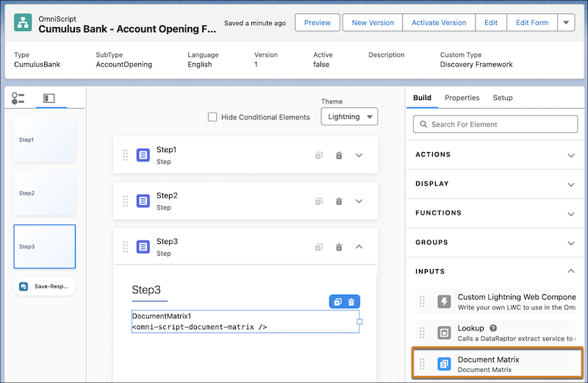
Task: Collapse Step3 with its chevron
Action: pyautogui.click(x=359, y=247)
